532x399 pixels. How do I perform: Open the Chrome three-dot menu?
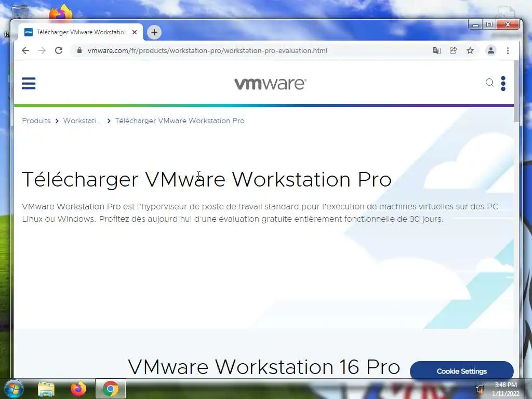(508, 50)
